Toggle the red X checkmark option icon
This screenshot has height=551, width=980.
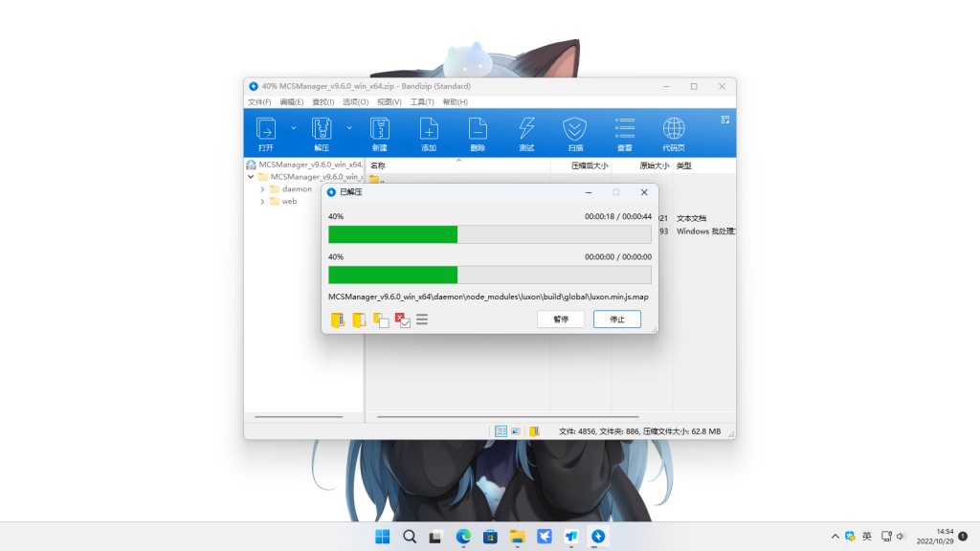(403, 320)
